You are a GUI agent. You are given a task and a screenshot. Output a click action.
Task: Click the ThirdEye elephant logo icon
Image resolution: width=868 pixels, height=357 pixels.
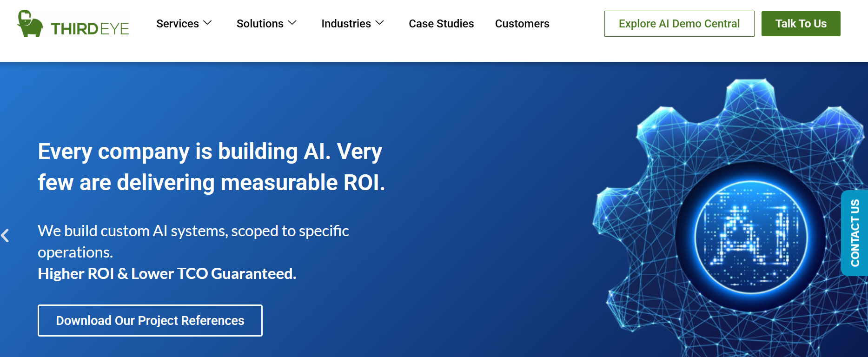30,23
